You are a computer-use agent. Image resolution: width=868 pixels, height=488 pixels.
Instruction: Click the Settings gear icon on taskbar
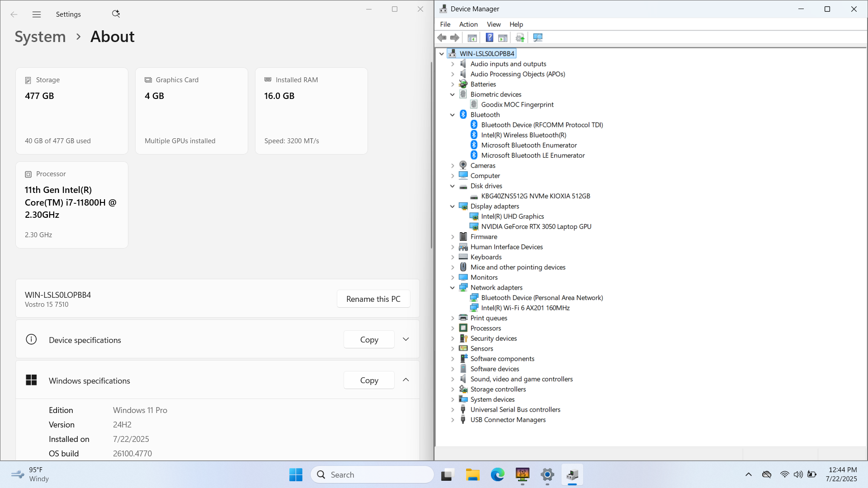547,474
